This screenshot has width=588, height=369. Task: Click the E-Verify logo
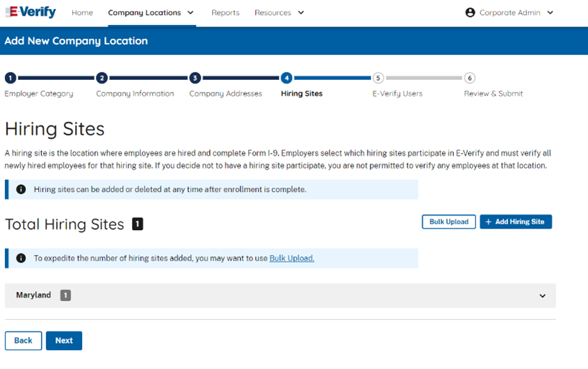[31, 12]
